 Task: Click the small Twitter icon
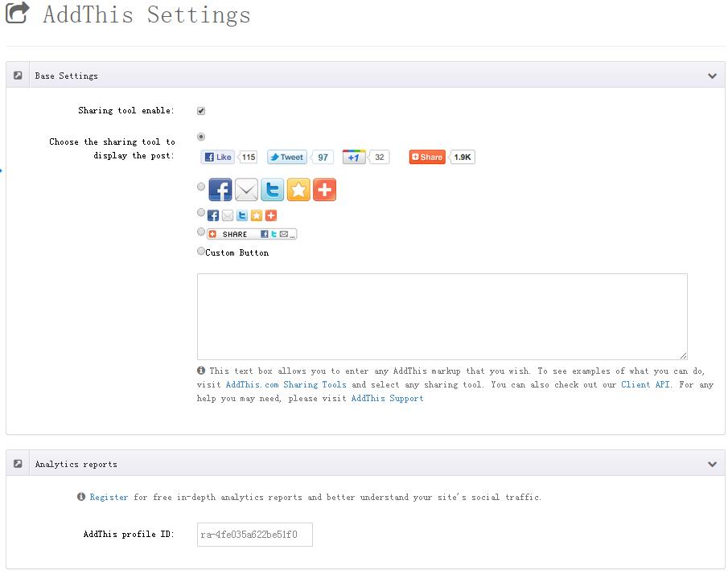(242, 215)
